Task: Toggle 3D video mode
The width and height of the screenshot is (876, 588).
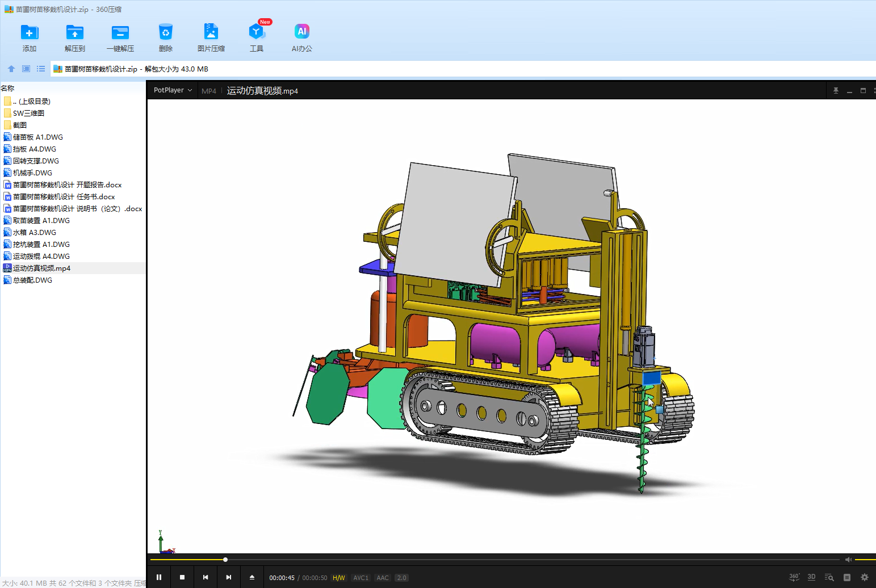Action: (x=812, y=577)
